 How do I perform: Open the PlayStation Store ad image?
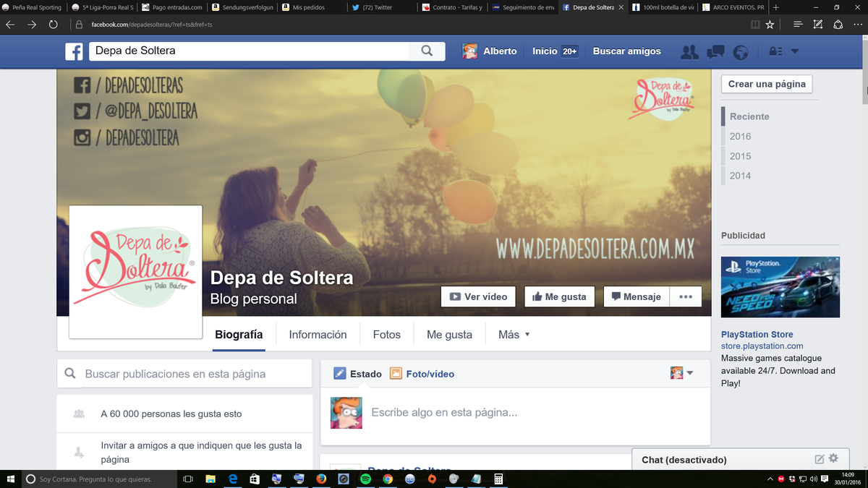pyautogui.click(x=780, y=287)
